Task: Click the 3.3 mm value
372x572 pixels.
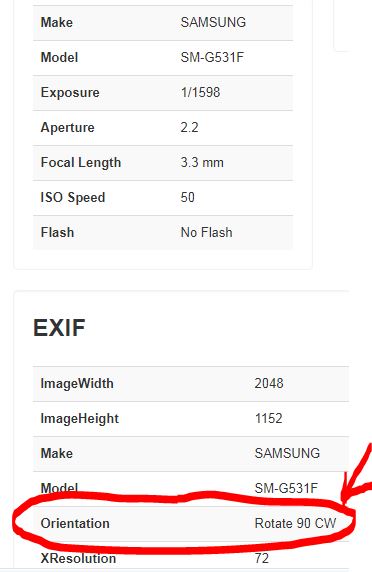Action: [x=202, y=163]
